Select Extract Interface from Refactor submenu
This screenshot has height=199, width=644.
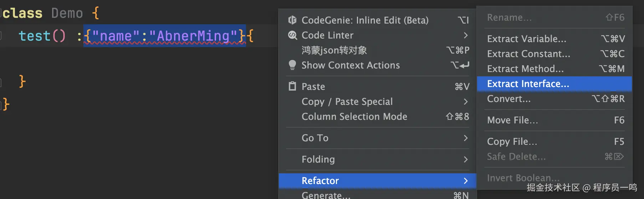(528, 84)
